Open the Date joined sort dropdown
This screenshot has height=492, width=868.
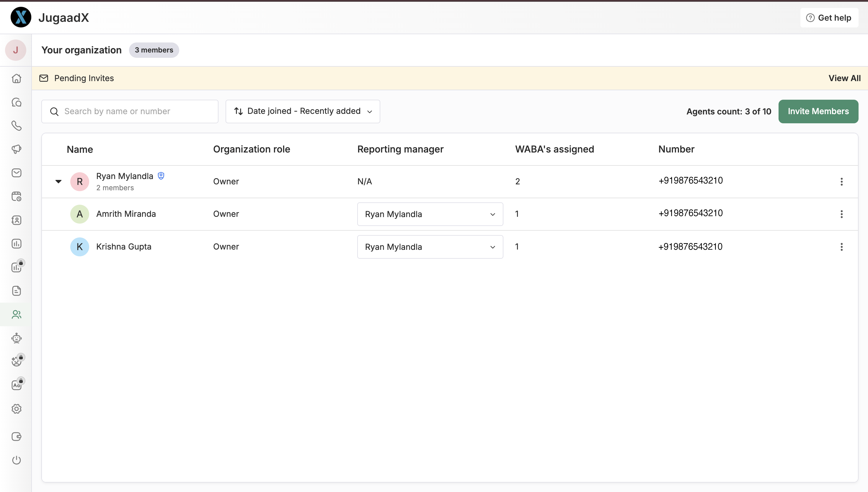pos(303,111)
